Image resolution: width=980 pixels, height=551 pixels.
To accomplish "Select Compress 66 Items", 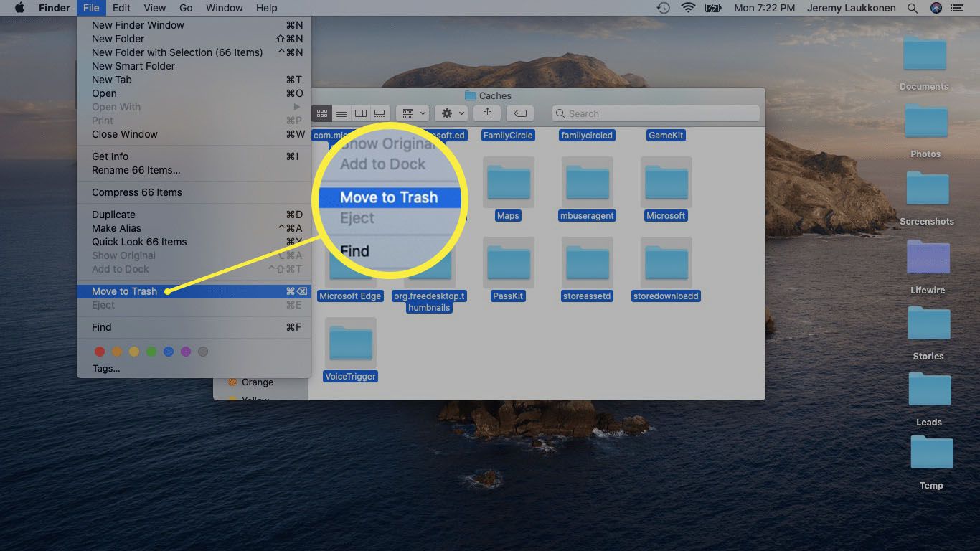I will click(x=137, y=192).
